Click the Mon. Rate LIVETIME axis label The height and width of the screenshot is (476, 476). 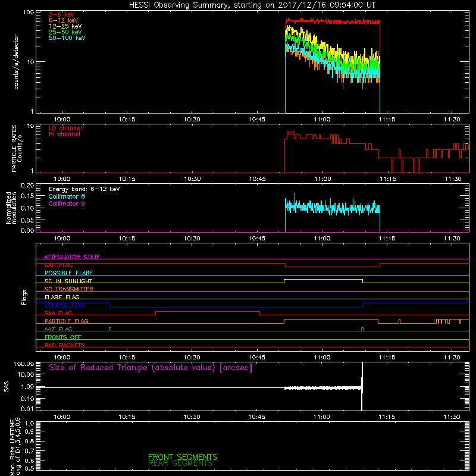click(x=15, y=446)
